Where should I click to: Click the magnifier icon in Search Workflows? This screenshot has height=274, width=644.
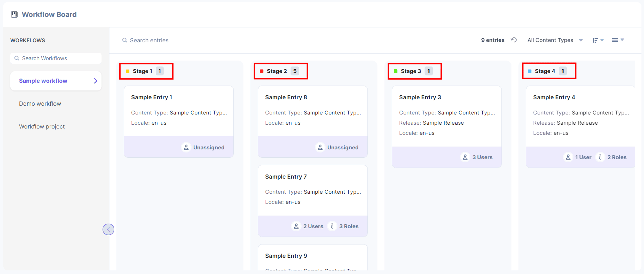click(17, 58)
